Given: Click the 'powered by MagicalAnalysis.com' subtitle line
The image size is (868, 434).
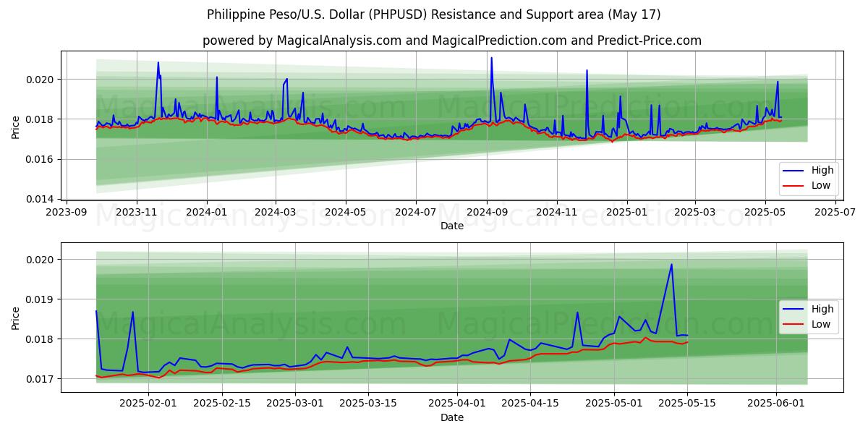Looking at the screenshot, I should pyautogui.click(x=451, y=41).
